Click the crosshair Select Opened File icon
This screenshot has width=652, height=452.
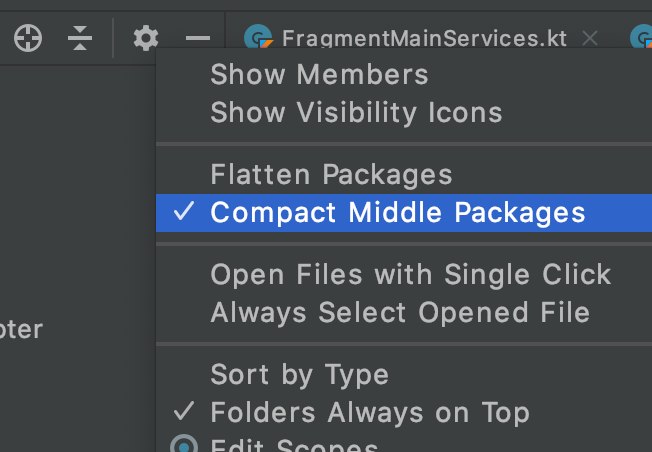tap(28, 38)
